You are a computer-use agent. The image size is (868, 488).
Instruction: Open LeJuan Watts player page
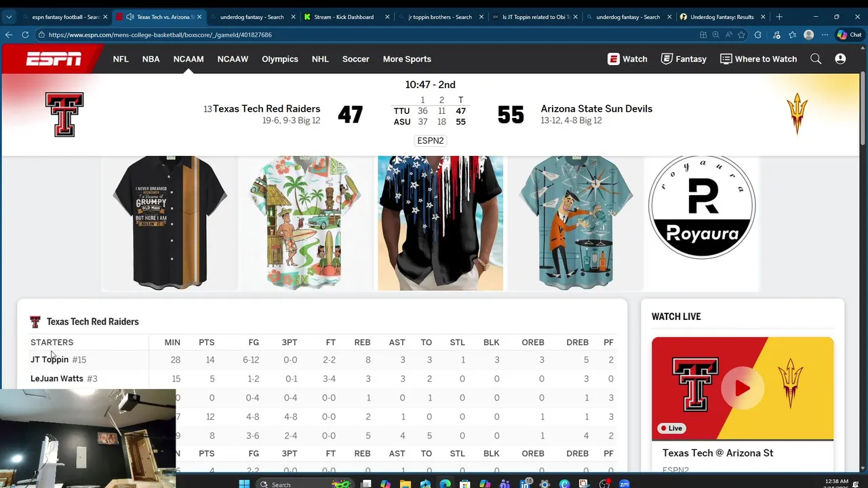tap(57, 378)
